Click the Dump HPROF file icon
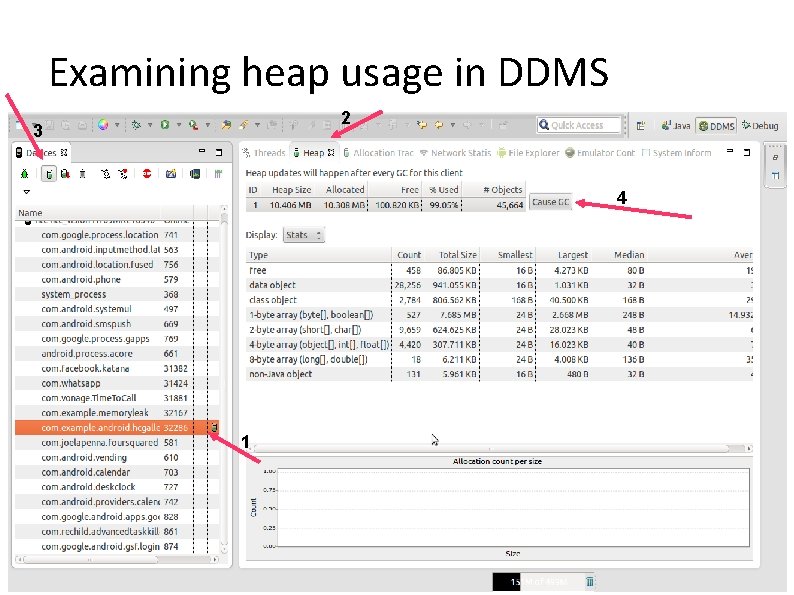 pyautogui.click(x=65, y=174)
